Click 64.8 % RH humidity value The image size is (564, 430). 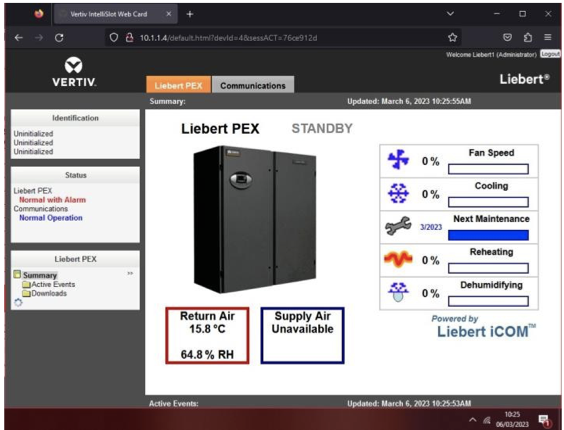[x=207, y=354]
